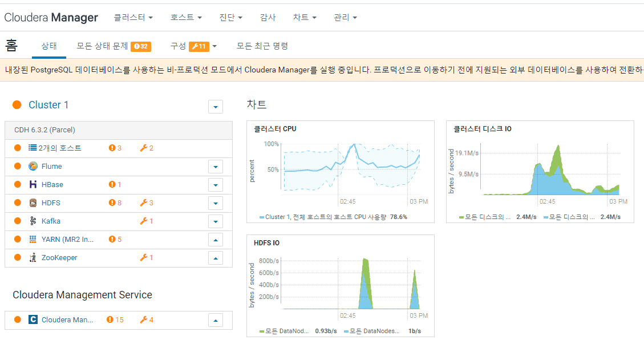The width and height of the screenshot is (644, 340).
Task: Click the hosts list icon
Action: click(x=33, y=148)
